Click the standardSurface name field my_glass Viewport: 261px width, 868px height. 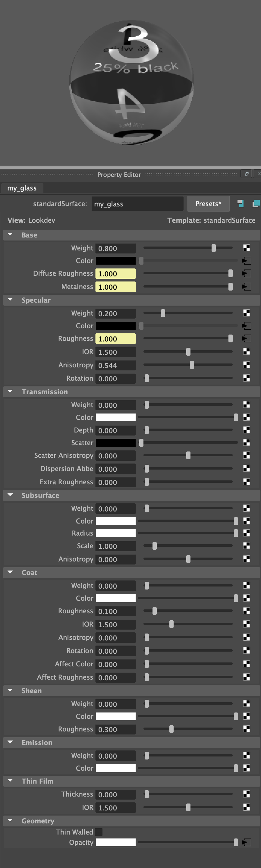click(x=137, y=204)
